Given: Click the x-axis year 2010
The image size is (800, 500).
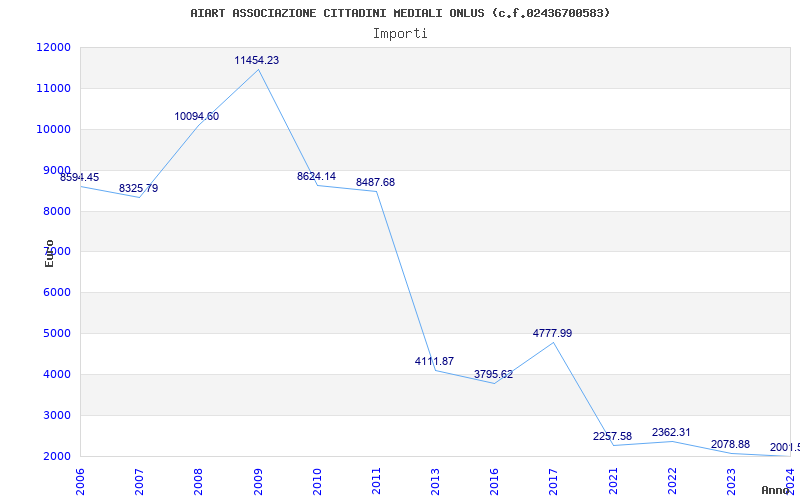Looking at the screenshot, I should click(x=317, y=482).
